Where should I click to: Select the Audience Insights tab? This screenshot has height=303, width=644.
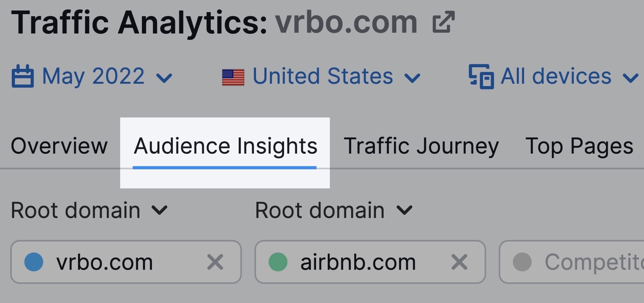225,147
